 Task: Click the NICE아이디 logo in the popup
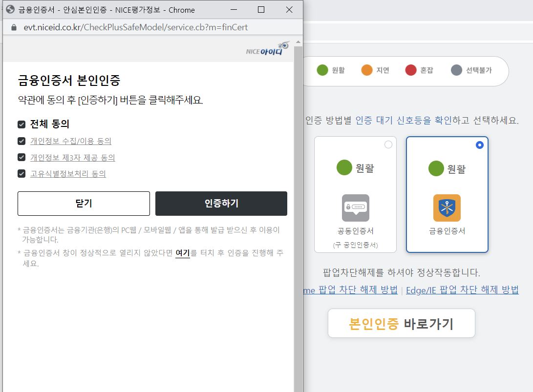coord(267,49)
